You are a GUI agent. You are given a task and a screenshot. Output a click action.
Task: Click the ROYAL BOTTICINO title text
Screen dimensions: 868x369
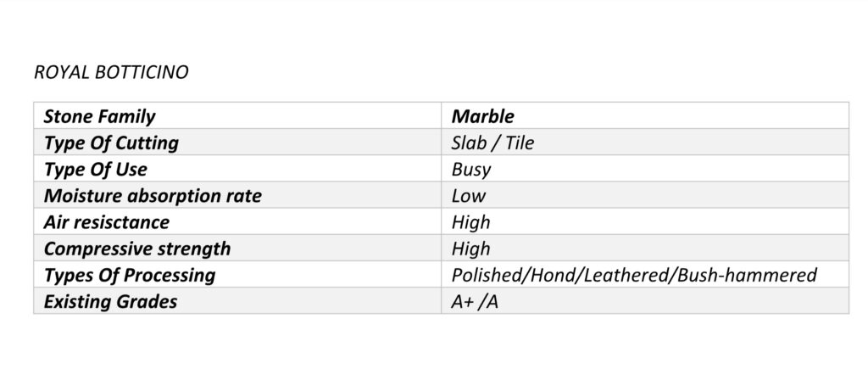(111, 73)
